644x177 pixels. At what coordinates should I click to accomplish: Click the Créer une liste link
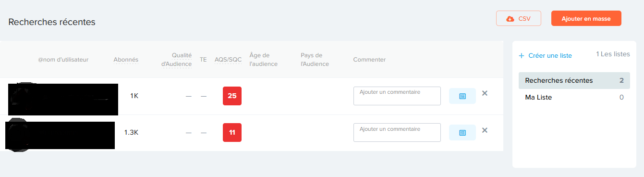[x=550, y=55]
